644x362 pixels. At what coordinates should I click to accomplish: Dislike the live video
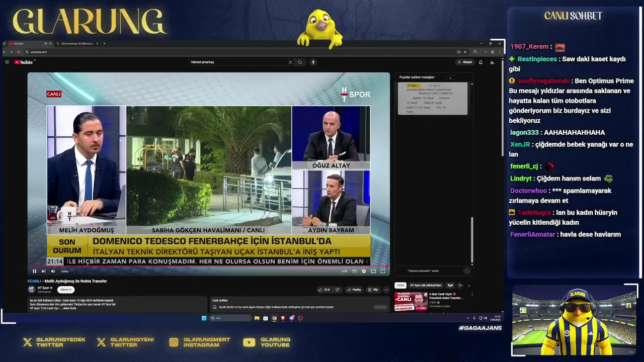tap(337, 290)
